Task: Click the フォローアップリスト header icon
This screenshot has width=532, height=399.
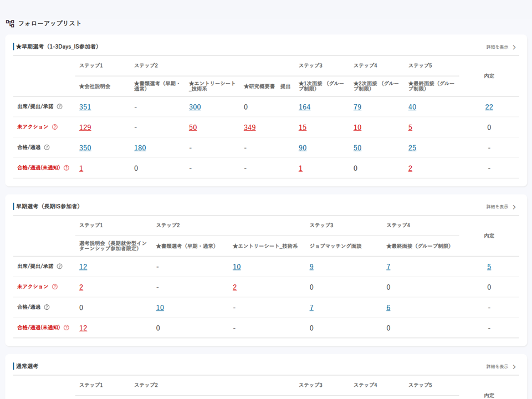Action: click(x=10, y=23)
